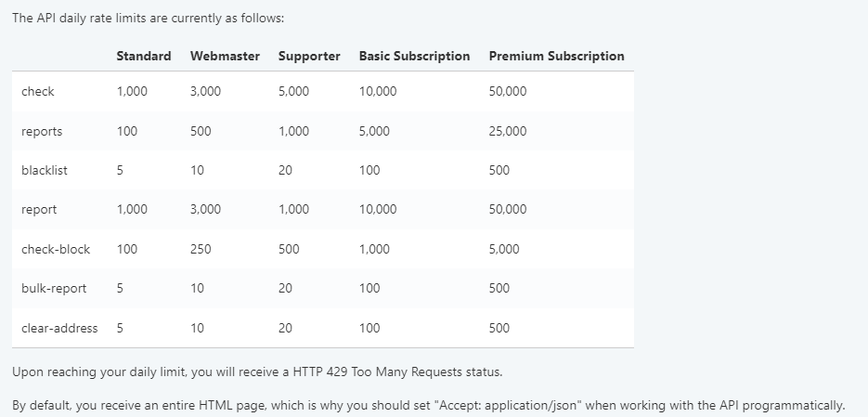Screen dimensions: 868x417
Task: Click the Premium reports limit 25,000
Action: 507,131
